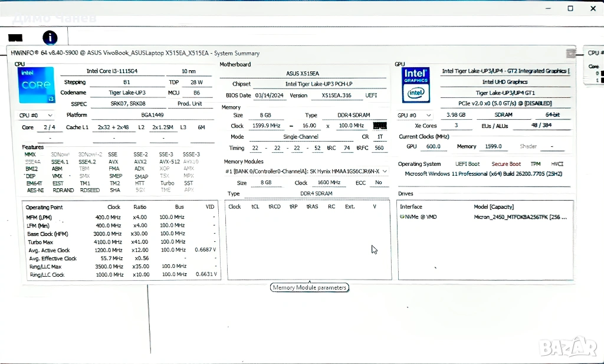Click the Model [Capacity] column header
Image resolution: width=604 pixels, height=364 pixels.
(494, 207)
